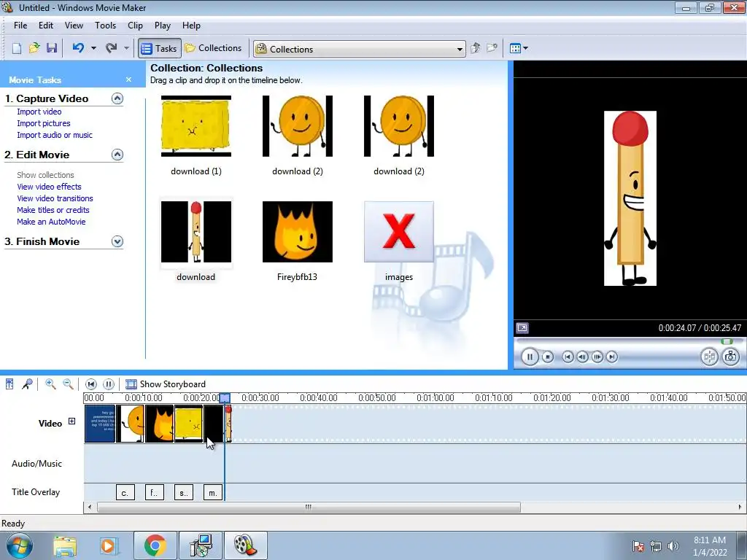Go up one collection level
The height and width of the screenshot is (560, 747).
[476, 48]
